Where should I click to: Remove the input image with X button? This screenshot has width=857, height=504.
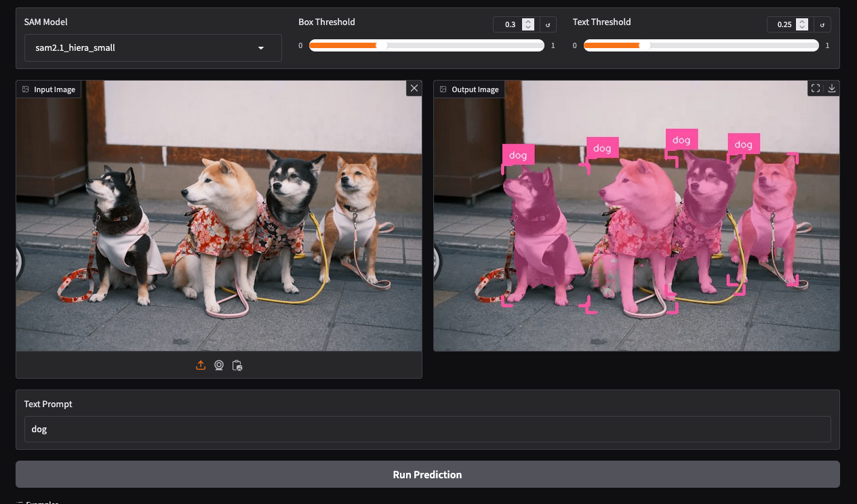coord(414,89)
